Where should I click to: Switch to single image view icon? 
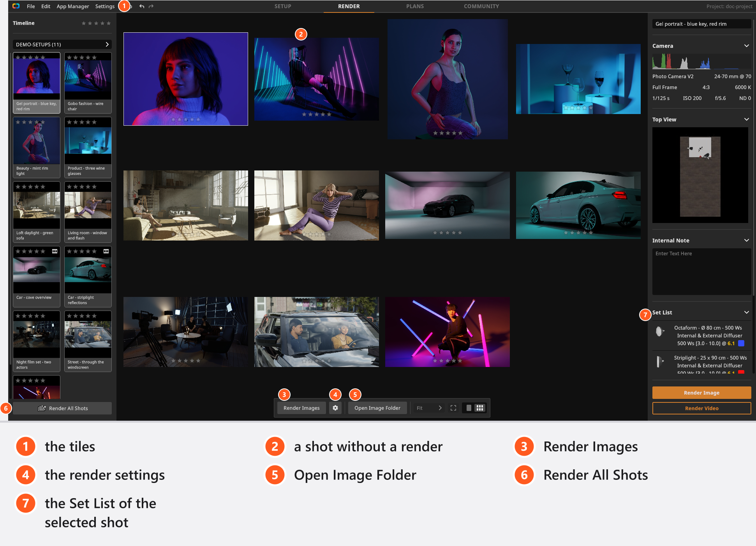coord(469,408)
